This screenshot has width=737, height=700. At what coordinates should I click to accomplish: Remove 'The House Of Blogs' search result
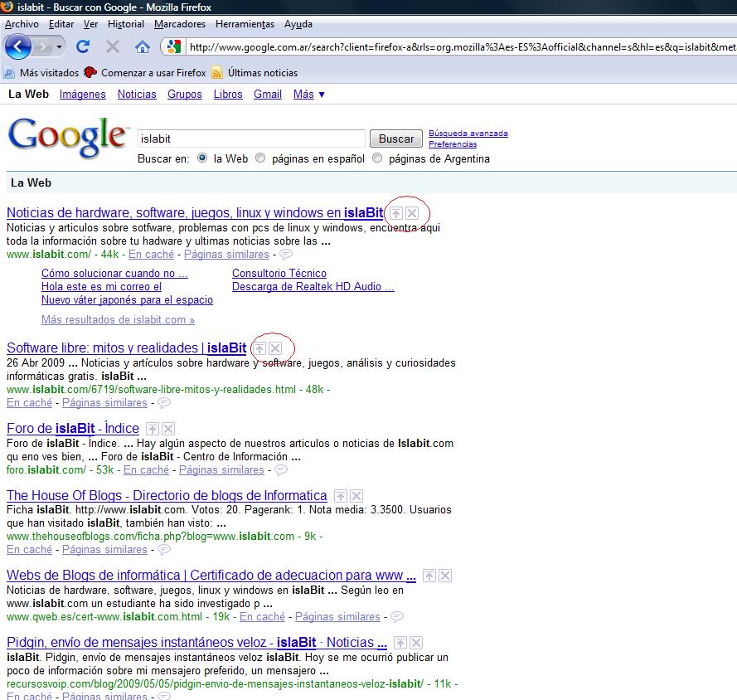[356, 496]
